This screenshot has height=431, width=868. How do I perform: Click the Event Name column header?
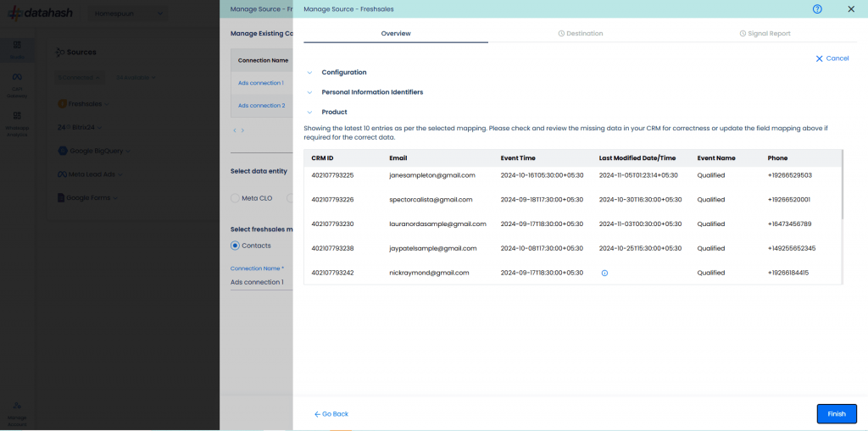click(x=716, y=158)
